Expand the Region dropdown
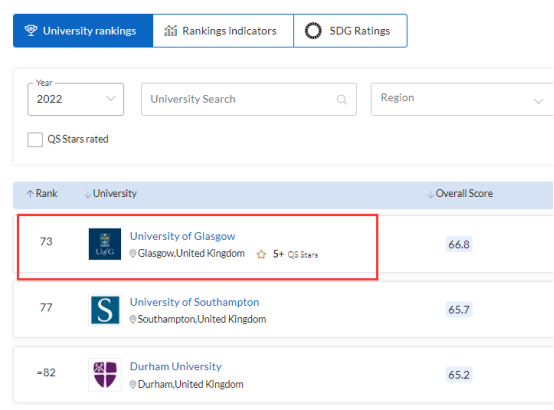554x410 pixels. [x=462, y=99]
